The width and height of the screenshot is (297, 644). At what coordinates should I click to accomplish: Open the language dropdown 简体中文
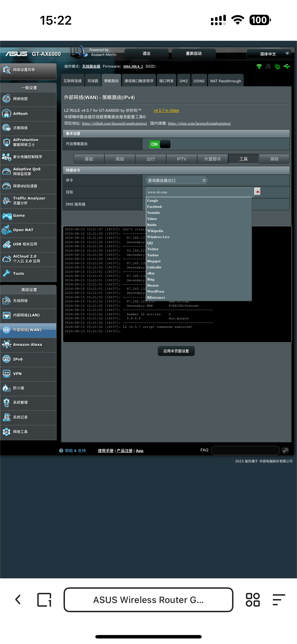[x=269, y=54]
